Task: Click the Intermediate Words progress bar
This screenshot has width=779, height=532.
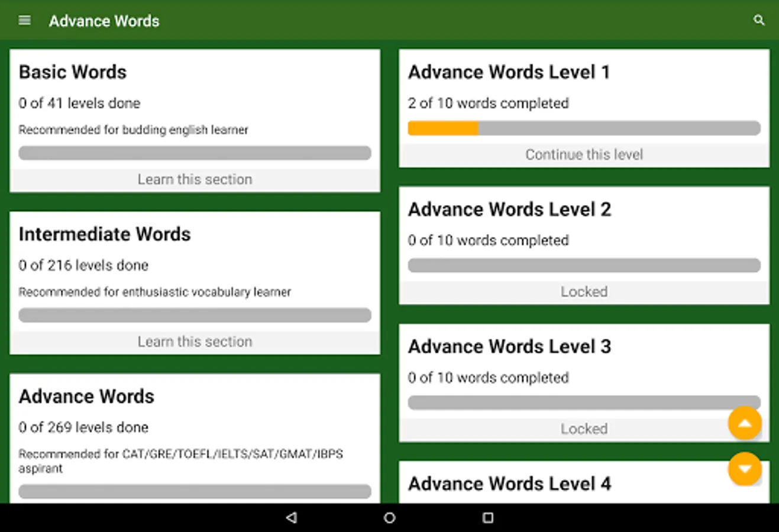Action: tap(195, 315)
